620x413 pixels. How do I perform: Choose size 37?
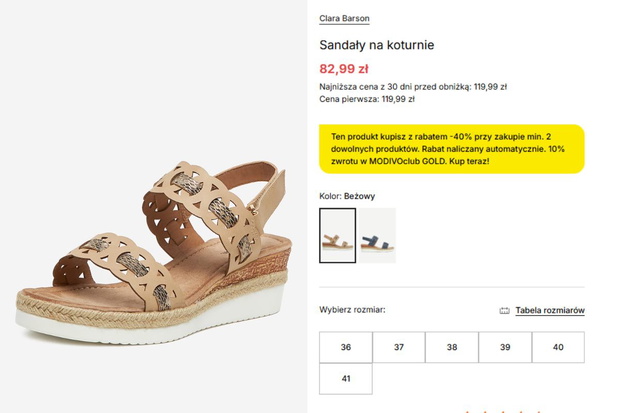pos(399,347)
